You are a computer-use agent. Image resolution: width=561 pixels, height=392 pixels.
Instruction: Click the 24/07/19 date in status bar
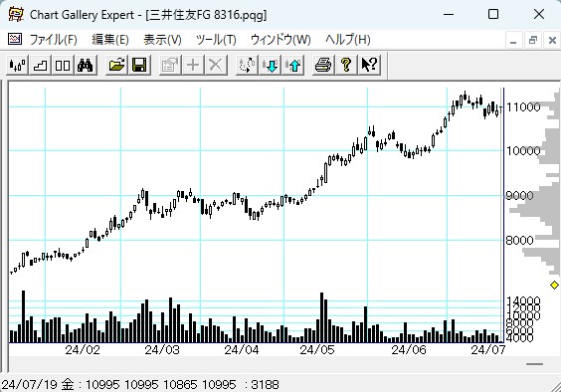(x=29, y=385)
